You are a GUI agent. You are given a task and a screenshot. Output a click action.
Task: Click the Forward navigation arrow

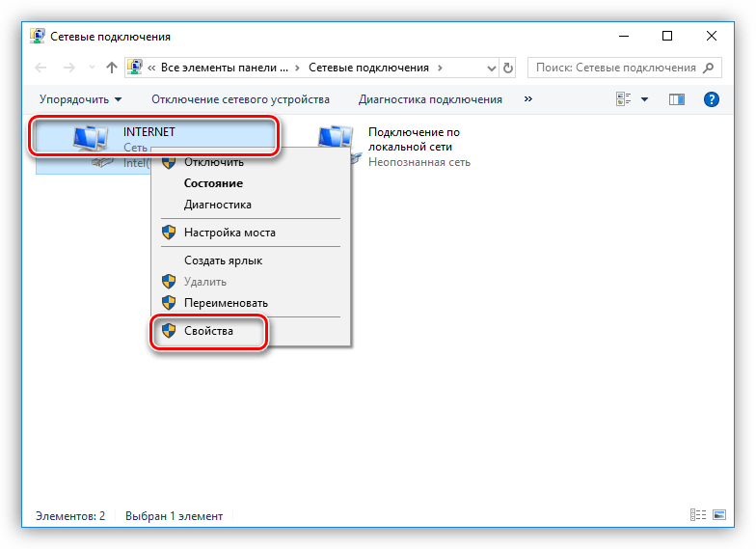pyautogui.click(x=69, y=68)
